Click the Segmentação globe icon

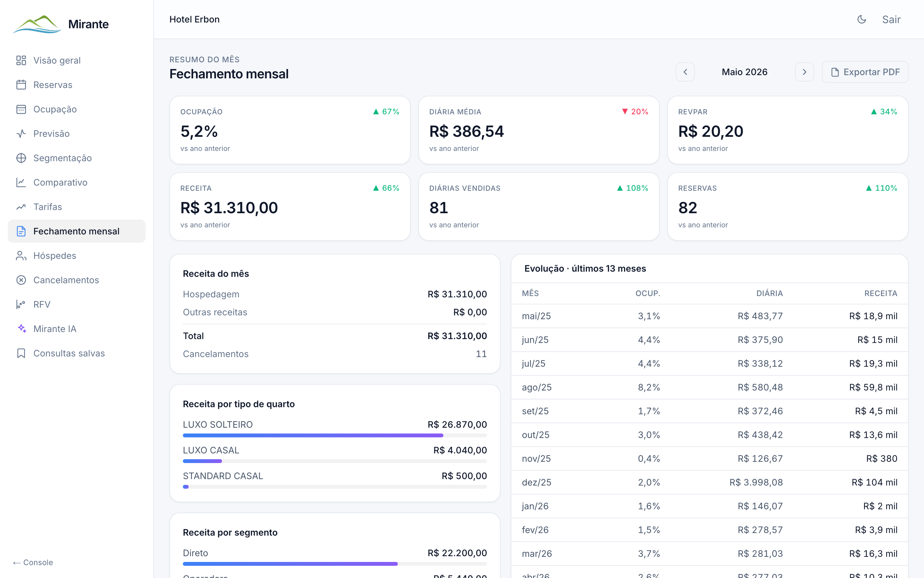click(x=21, y=158)
